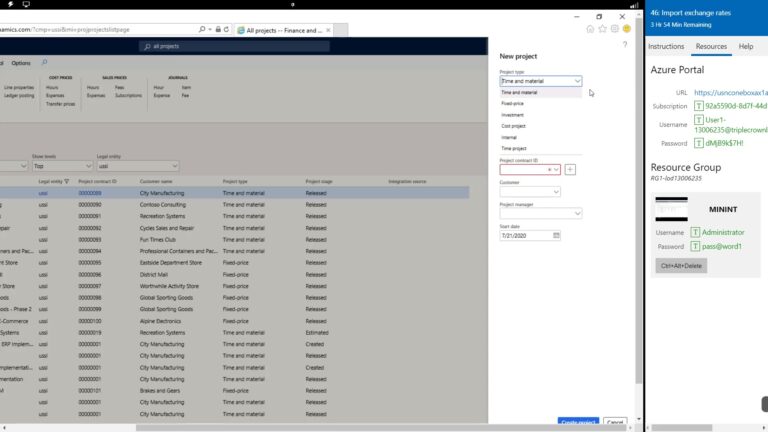
Task: Switch to the Help tab
Action: [x=746, y=47]
